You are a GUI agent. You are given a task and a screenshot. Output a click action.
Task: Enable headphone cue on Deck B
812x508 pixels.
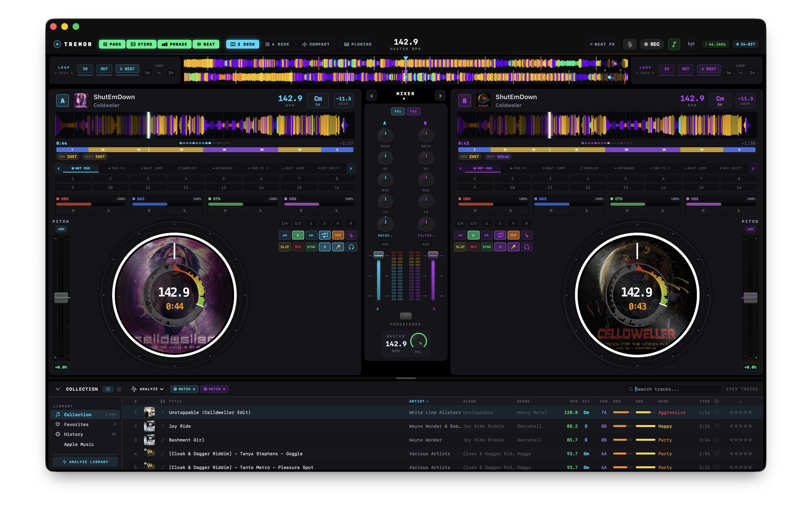[527, 247]
